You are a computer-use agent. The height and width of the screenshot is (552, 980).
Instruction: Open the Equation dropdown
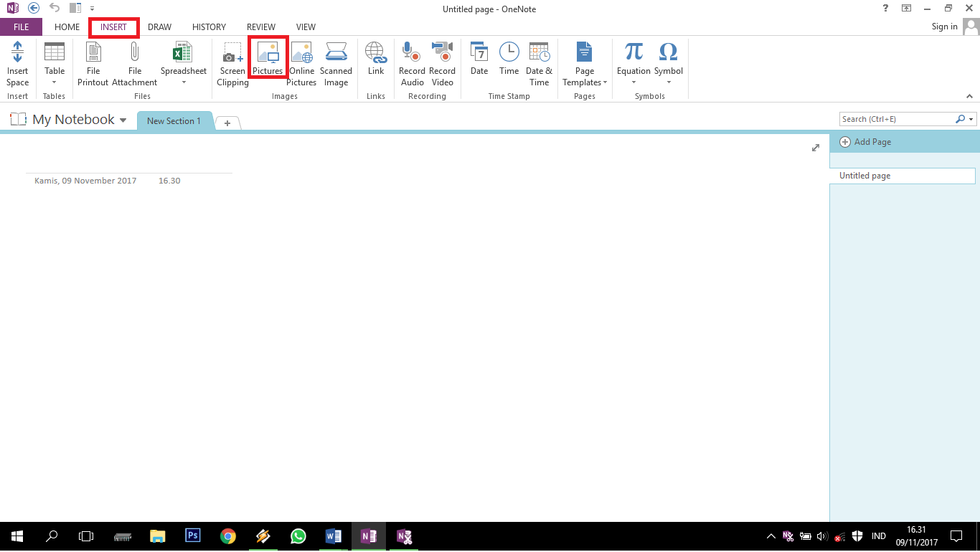(633, 64)
